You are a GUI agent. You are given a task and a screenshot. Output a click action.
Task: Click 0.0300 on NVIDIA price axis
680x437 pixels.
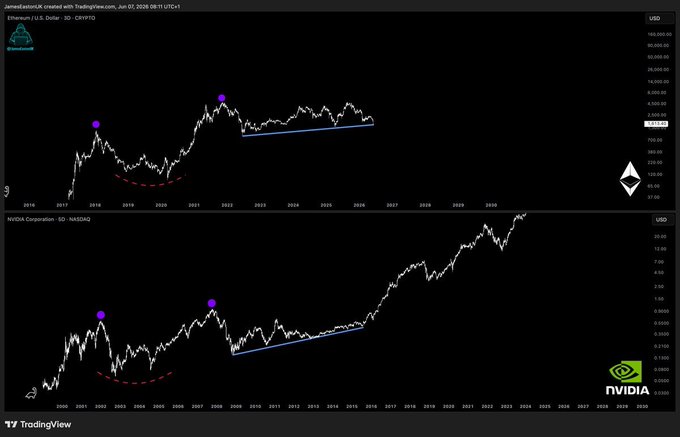pyautogui.click(x=660, y=393)
